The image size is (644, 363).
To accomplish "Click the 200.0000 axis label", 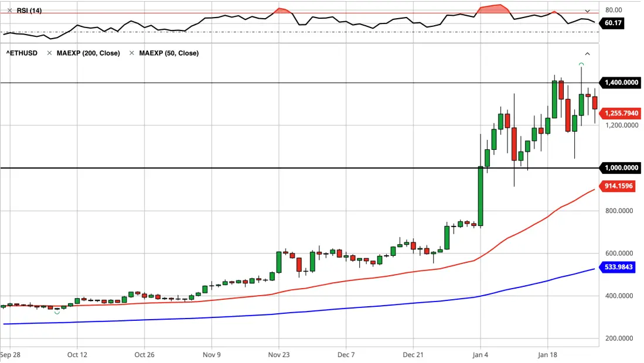I will 619,338.
